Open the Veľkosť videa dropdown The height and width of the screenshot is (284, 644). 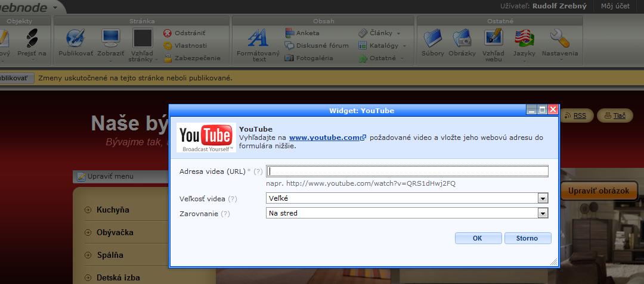pyautogui.click(x=407, y=198)
